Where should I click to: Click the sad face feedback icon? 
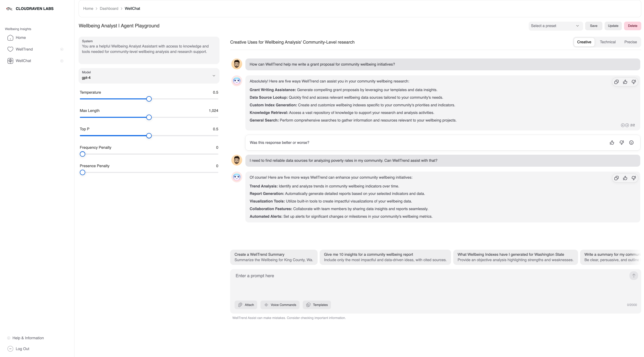point(631,143)
